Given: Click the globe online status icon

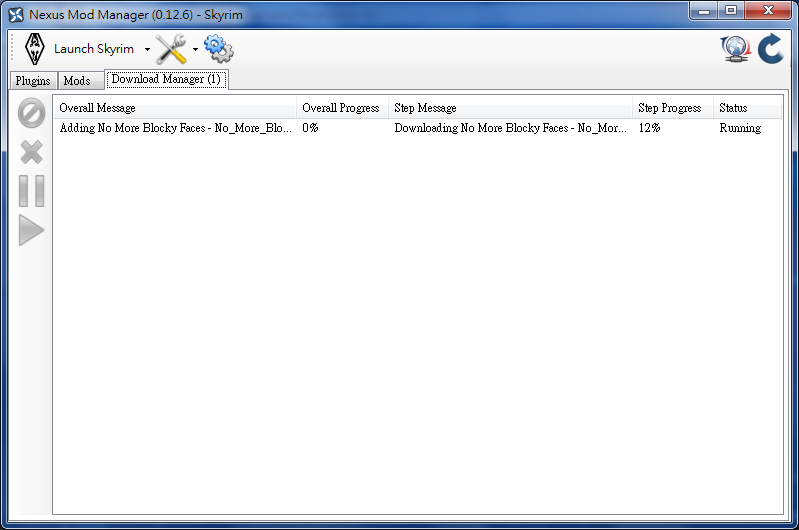Looking at the screenshot, I should click(735, 49).
